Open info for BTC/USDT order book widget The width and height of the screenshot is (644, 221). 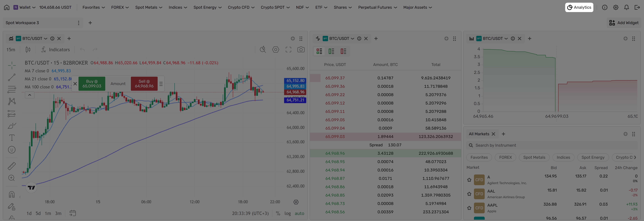[359, 38]
